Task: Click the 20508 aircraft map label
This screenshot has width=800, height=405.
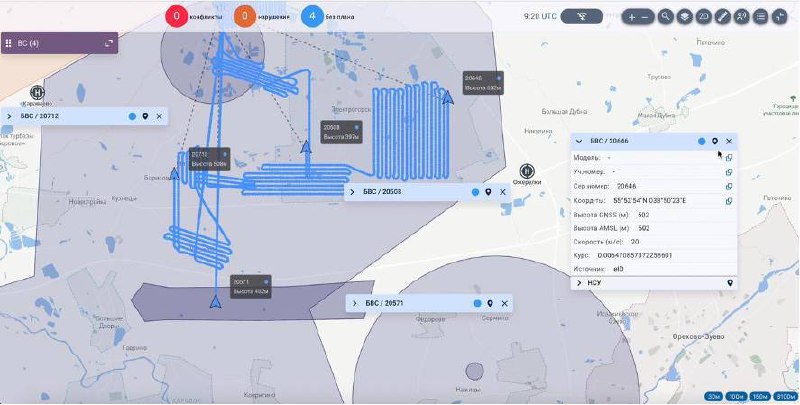Action: (x=341, y=132)
